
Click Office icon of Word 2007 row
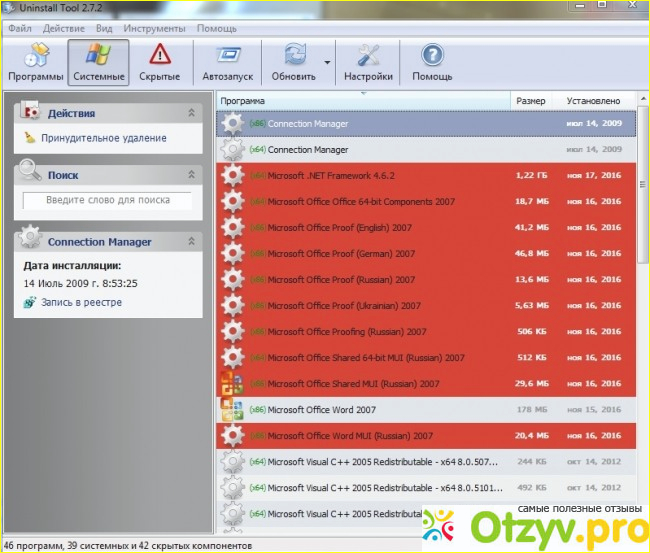coord(232,410)
